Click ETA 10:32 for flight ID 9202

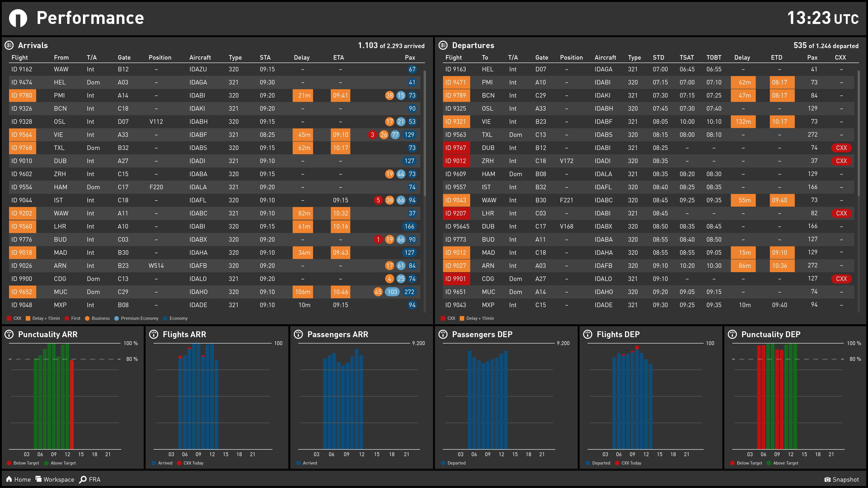click(340, 213)
